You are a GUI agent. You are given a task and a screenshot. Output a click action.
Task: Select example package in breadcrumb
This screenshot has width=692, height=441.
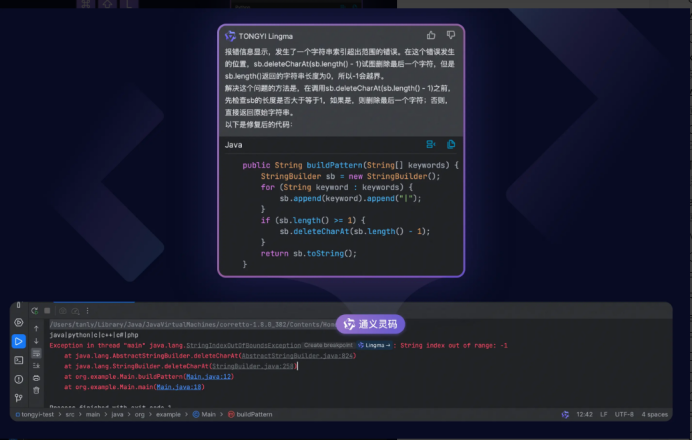168,415
